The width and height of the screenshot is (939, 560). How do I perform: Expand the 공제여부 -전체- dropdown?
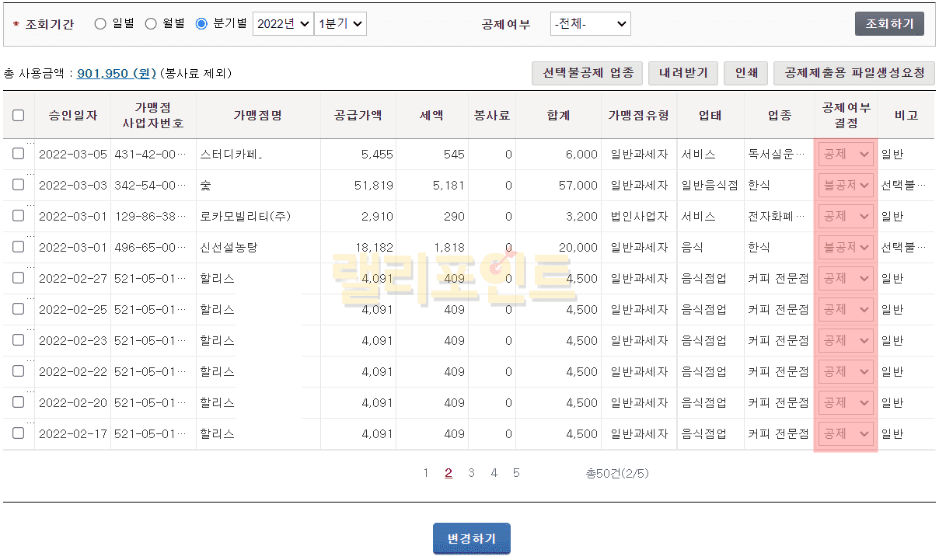coord(590,24)
